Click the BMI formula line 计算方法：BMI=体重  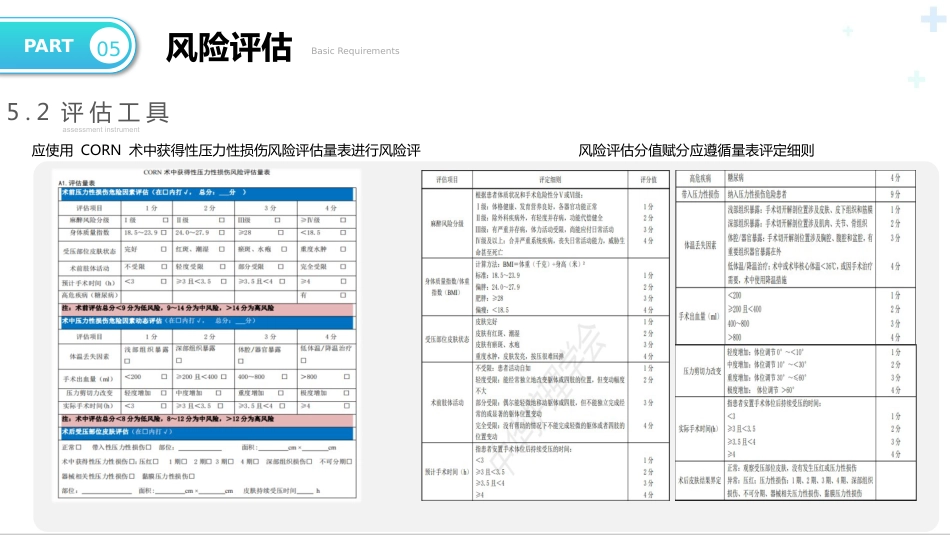click(530, 264)
